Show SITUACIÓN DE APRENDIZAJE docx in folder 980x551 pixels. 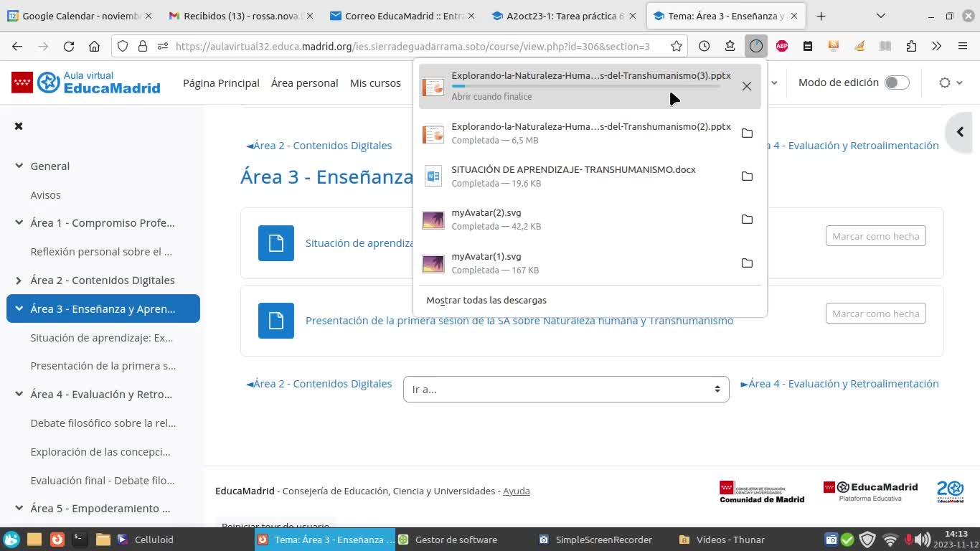[x=747, y=176]
